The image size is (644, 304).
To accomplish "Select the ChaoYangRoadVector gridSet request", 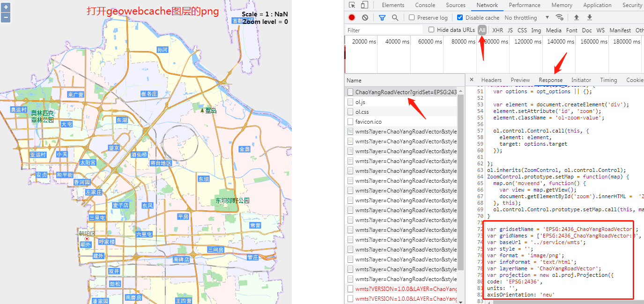I will [400, 92].
